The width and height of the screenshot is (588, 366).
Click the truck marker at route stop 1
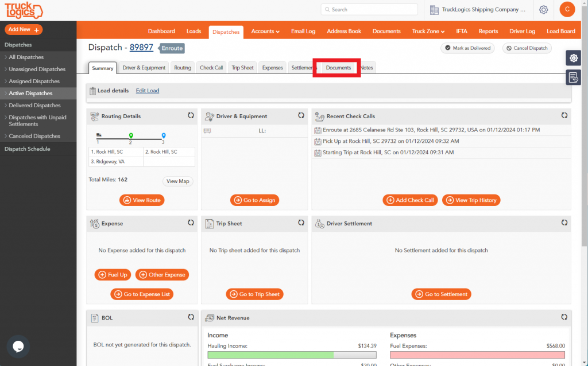coord(99,135)
